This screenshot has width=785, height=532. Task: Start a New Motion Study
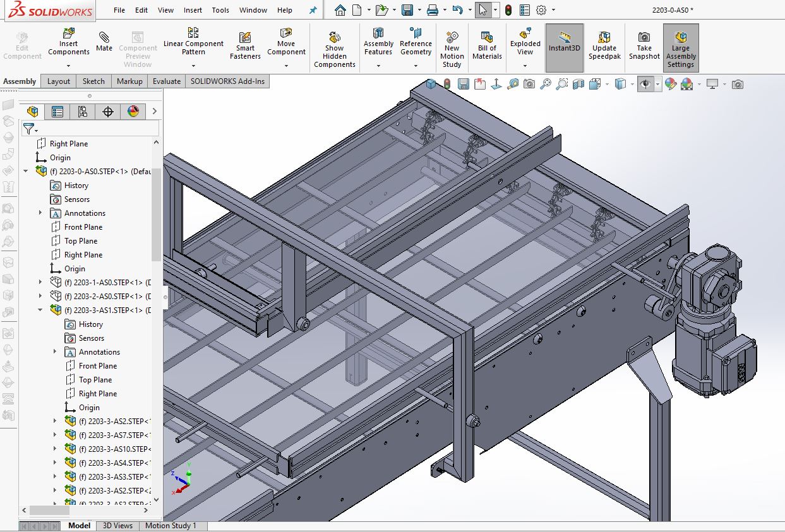[x=452, y=50]
